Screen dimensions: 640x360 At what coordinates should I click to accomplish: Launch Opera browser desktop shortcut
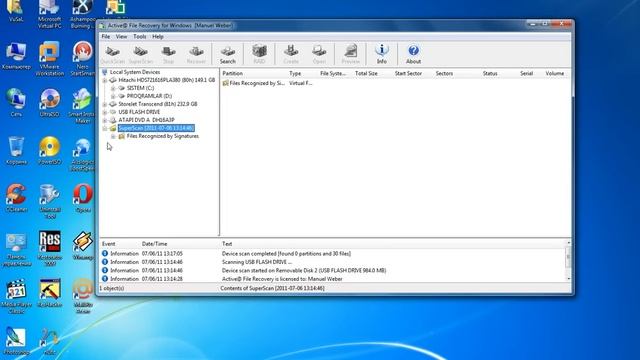[x=83, y=198]
